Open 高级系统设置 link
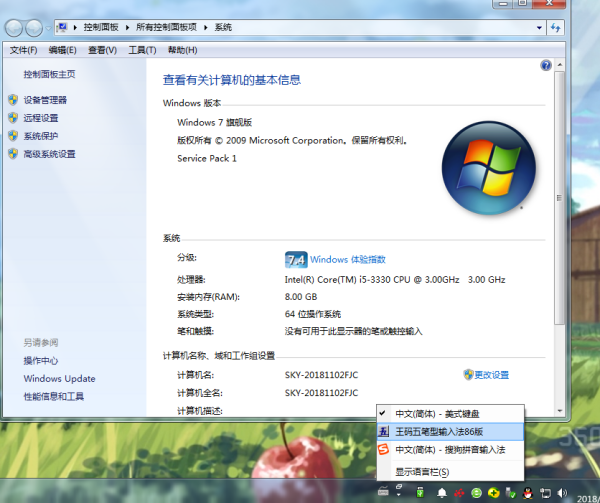This screenshot has width=600, height=503. pyautogui.click(x=49, y=154)
